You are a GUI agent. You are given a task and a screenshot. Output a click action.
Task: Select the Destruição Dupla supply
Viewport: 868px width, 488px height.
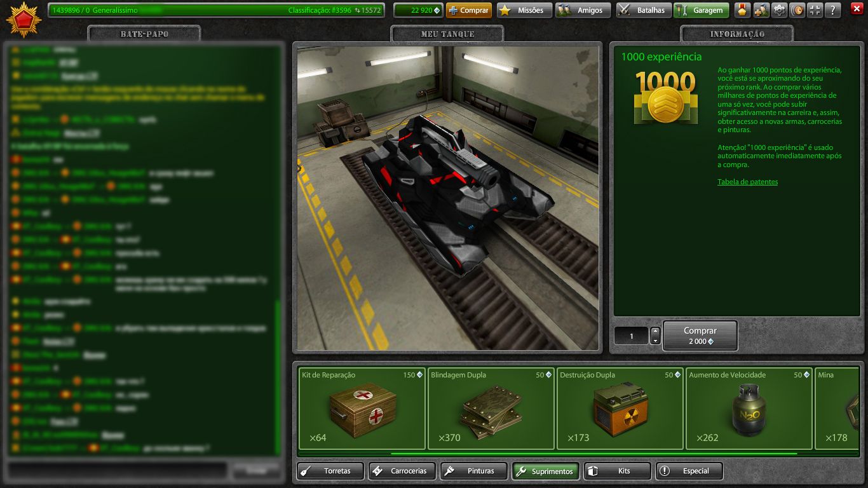(620, 409)
